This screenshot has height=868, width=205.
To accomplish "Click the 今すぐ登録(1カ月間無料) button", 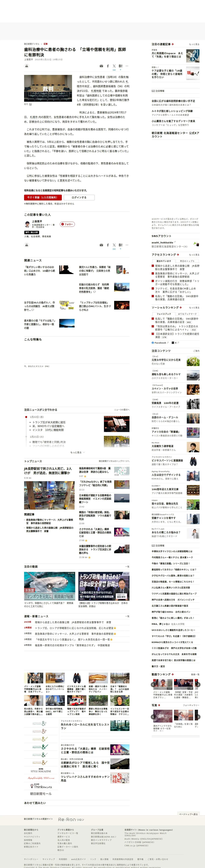I will pyautogui.click(x=43, y=197).
